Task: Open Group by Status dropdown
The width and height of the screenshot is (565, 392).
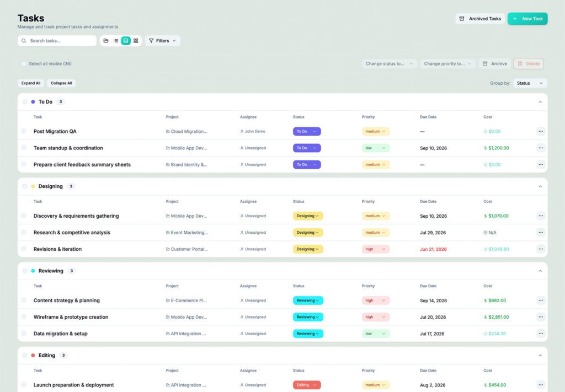Action: tap(530, 83)
